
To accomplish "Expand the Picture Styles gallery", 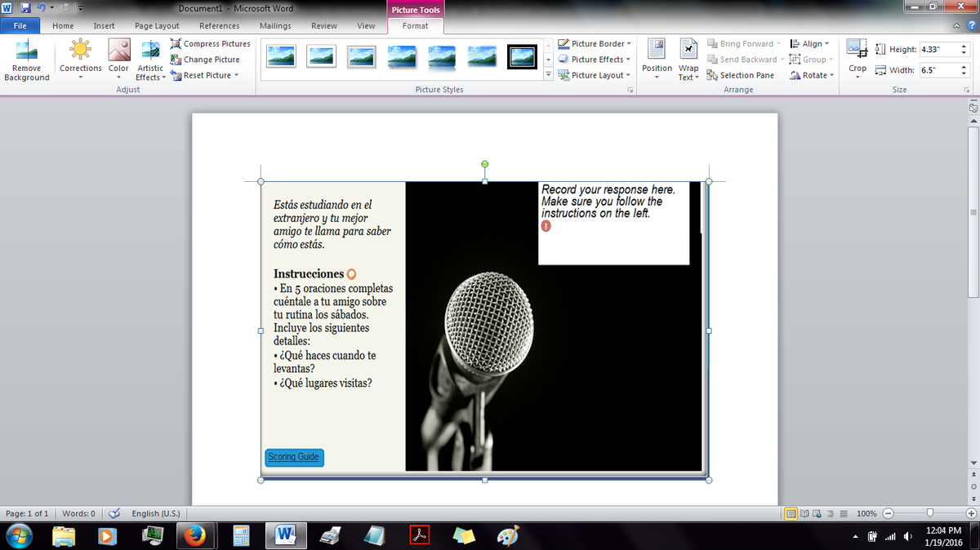I will pos(547,75).
